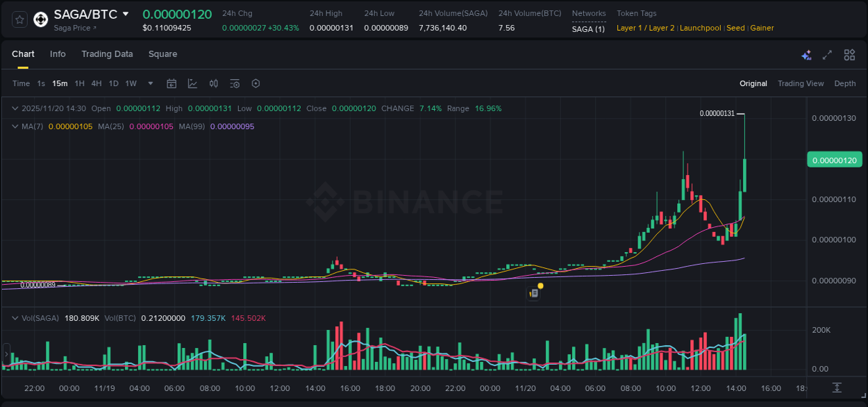Open the chart style selector icon
The width and height of the screenshot is (868, 407).
tap(193, 83)
